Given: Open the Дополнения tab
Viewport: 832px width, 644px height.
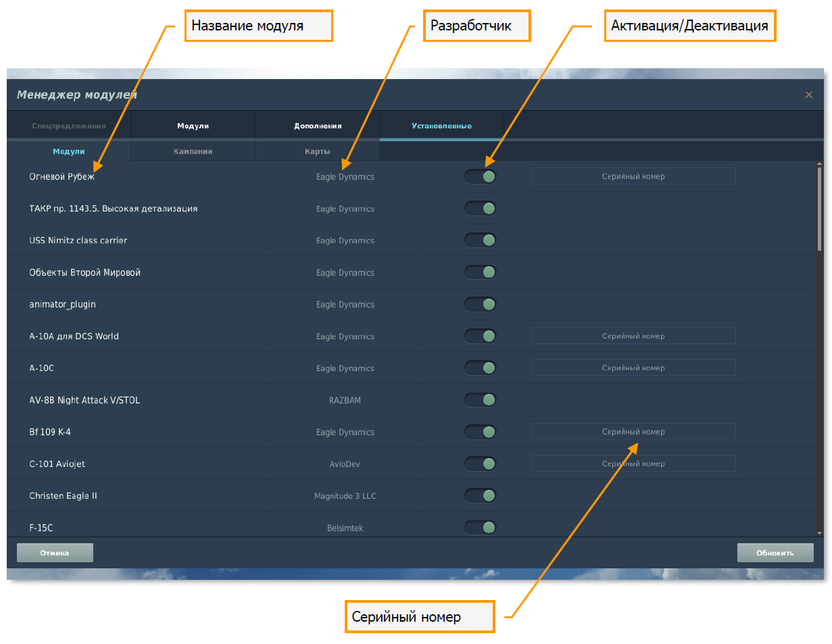Looking at the screenshot, I should 318,126.
